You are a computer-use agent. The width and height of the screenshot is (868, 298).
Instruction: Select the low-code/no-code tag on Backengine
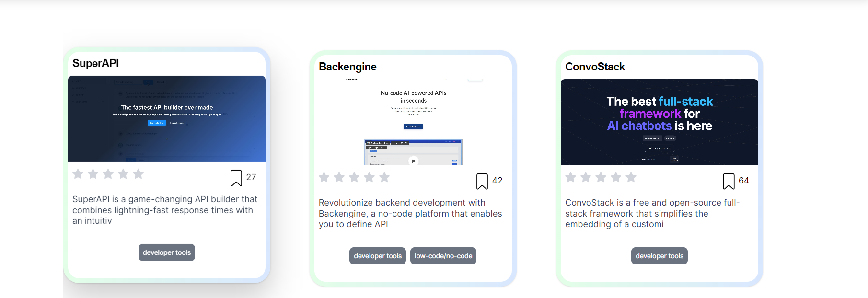click(x=443, y=256)
